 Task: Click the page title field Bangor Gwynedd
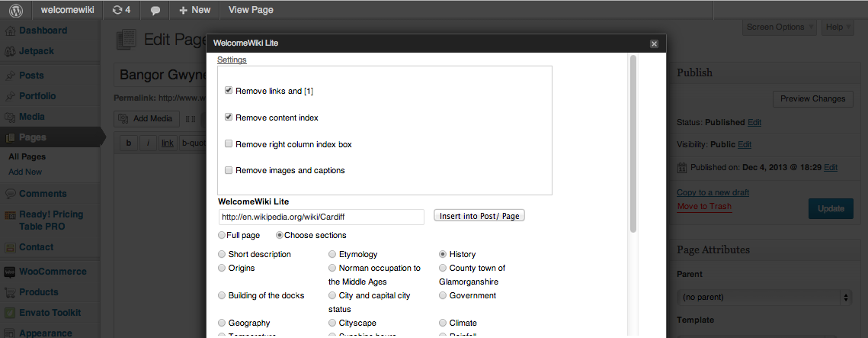[161, 75]
